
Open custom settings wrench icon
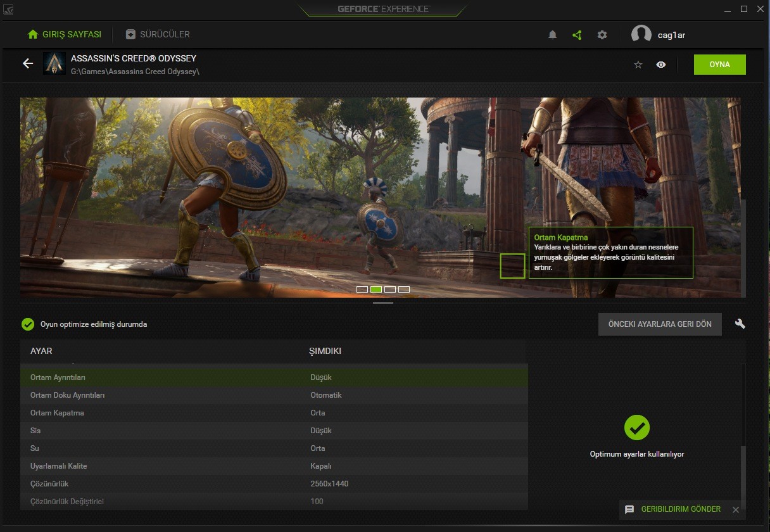[x=740, y=324]
